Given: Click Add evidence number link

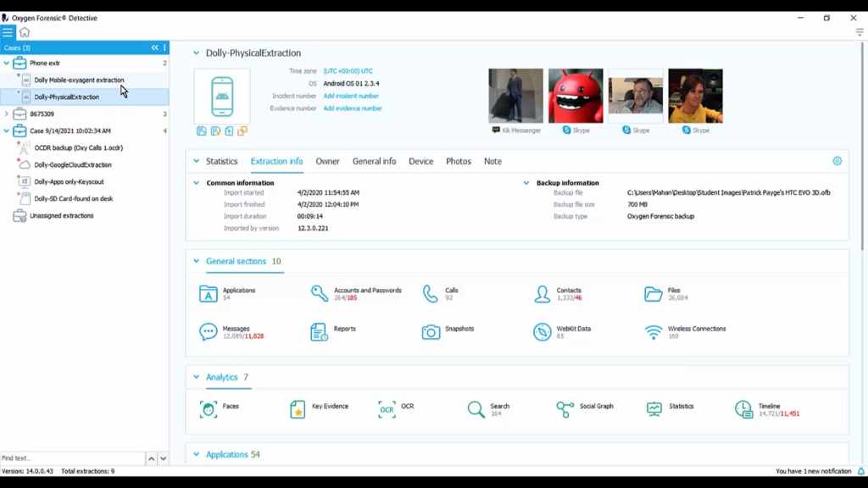Looking at the screenshot, I should [352, 108].
